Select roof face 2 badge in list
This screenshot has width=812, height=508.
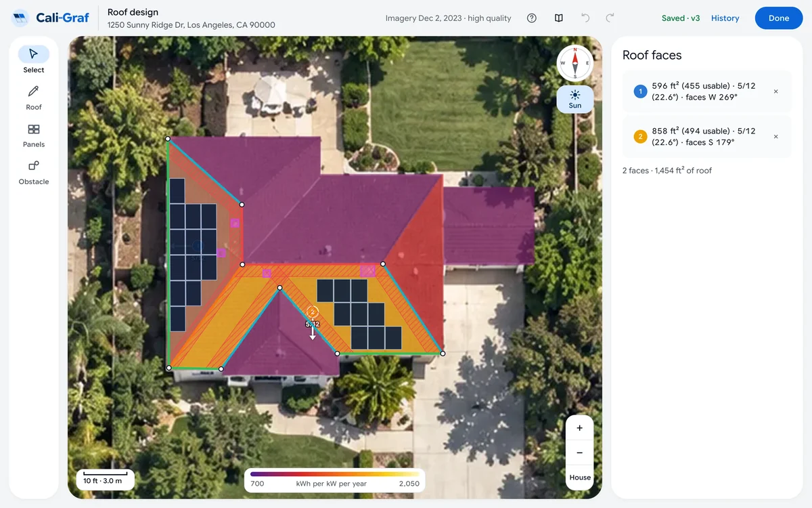(640, 137)
